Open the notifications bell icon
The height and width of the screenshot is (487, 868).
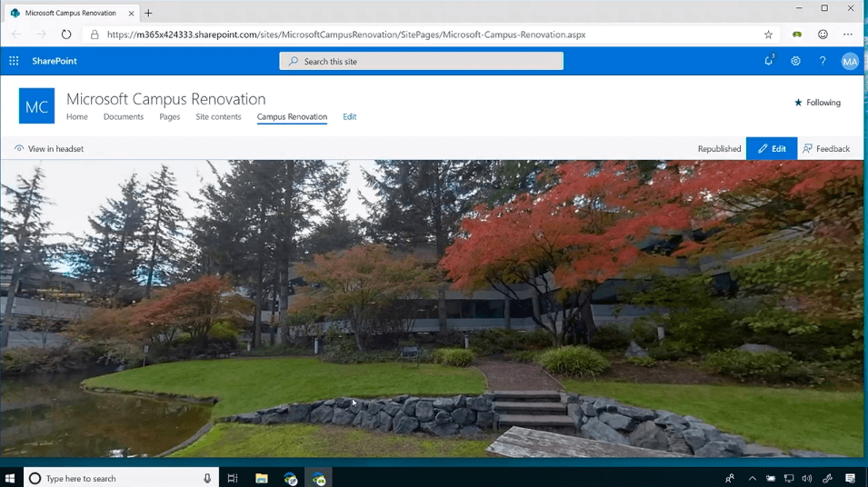coord(769,60)
